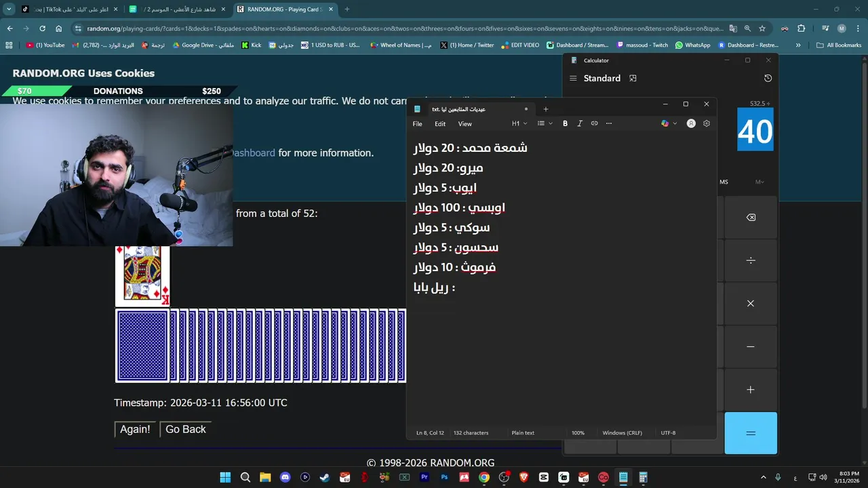Screen dimensions: 868x488
Task: Click UTF-8 encoding status entry
Action: (x=668, y=432)
